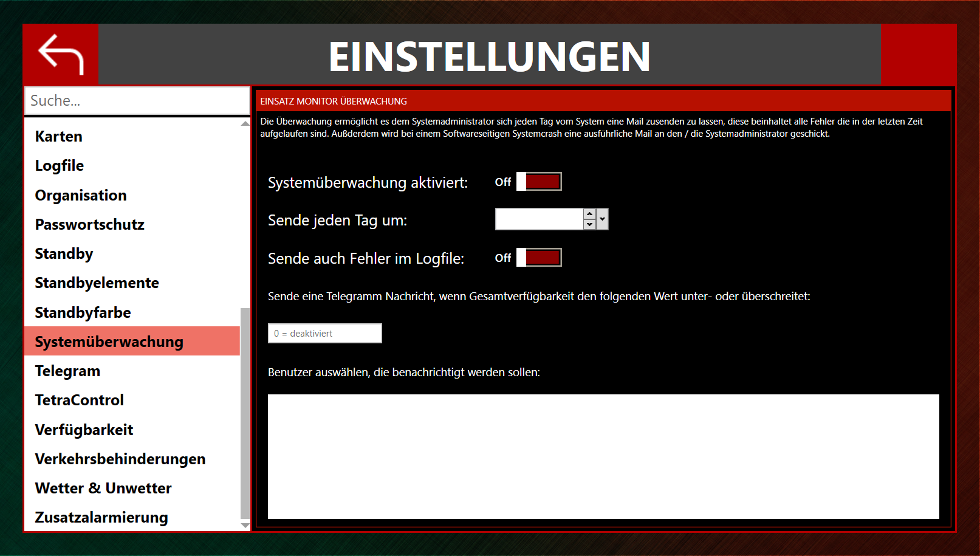Select Systemüberwachung in the settings sidebar

tap(108, 341)
